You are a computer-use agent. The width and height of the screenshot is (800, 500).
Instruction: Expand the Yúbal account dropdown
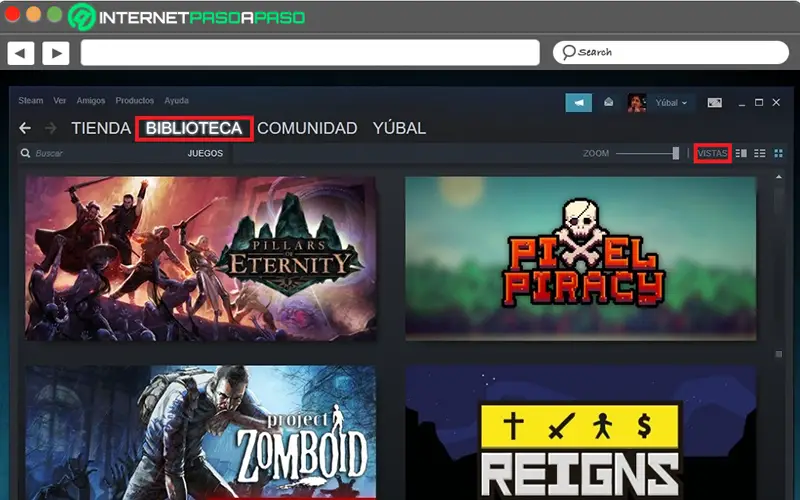pyautogui.click(x=671, y=103)
